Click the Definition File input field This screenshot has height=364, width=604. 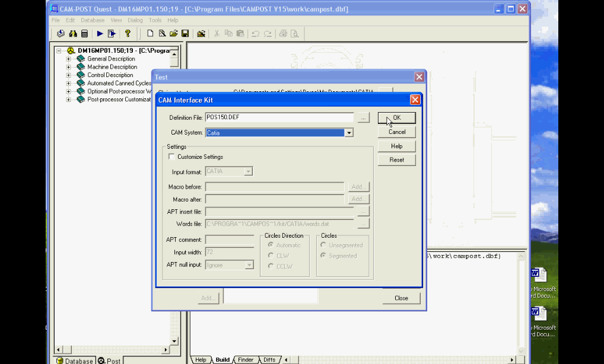[x=279, y=117]
